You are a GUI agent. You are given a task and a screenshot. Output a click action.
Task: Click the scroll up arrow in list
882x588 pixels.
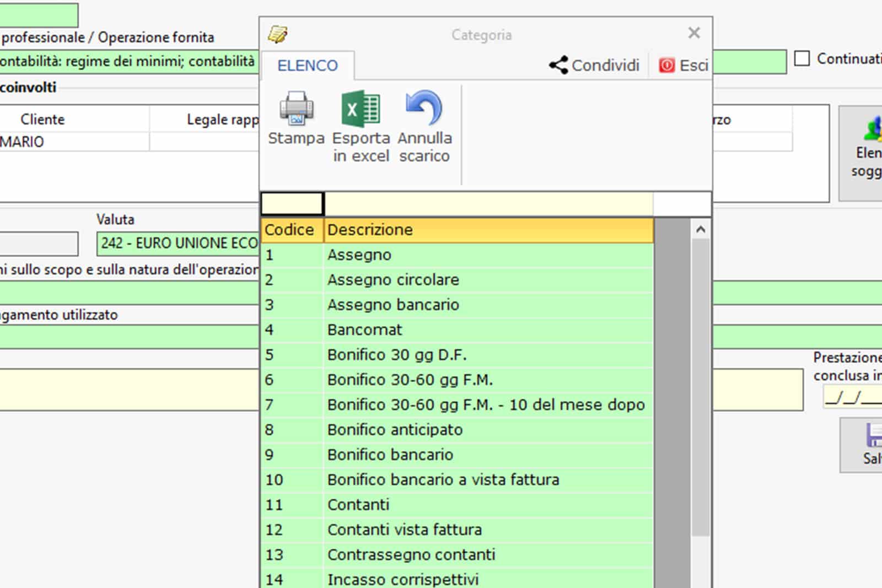click(x=701, y=229)
